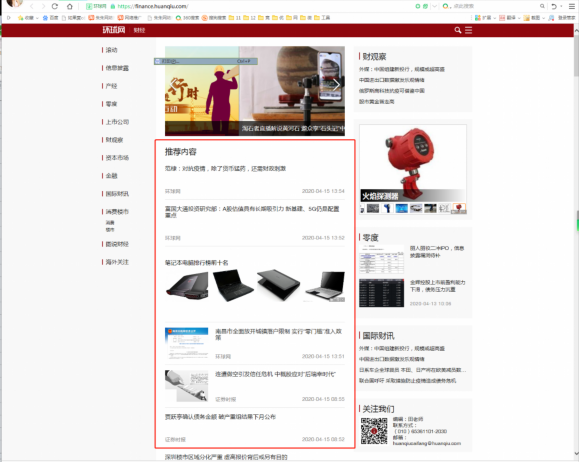The image size is (579, 462).
Task: Open the browser main menu hamburger icon
Action: click(571, 6)
